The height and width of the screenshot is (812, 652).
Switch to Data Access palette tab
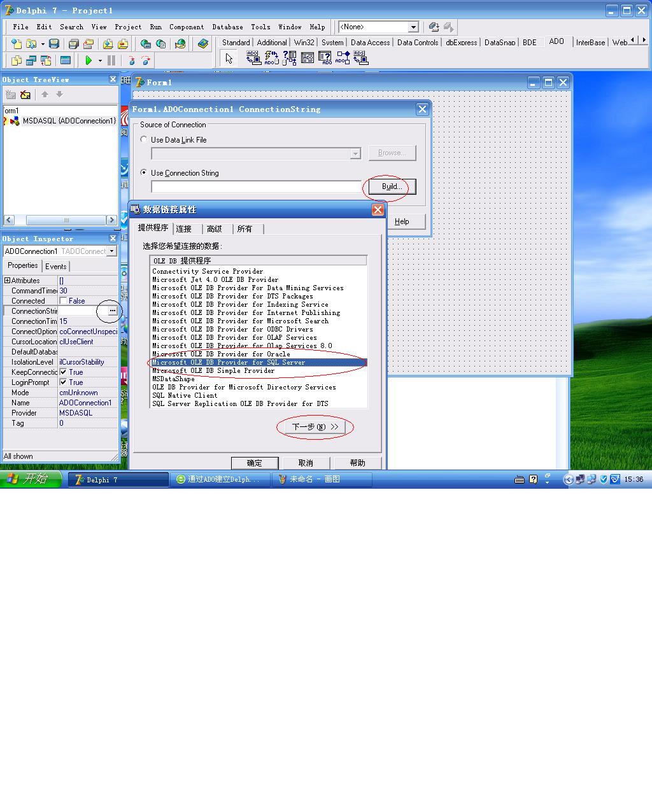tap(370, 43)
